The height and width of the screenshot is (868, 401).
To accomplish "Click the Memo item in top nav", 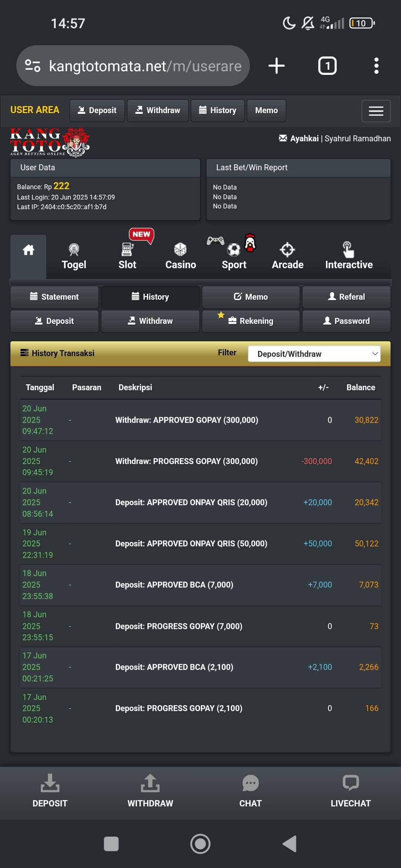I will 266,111.
